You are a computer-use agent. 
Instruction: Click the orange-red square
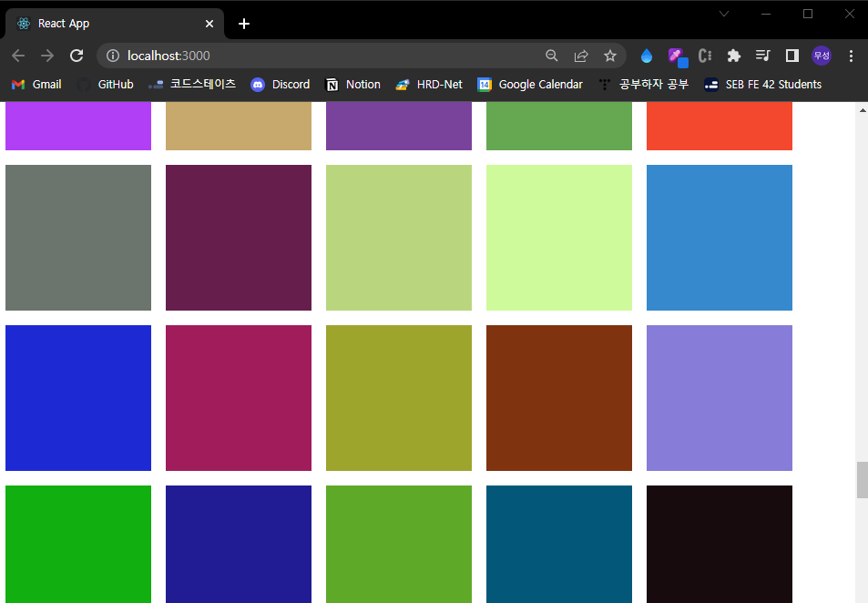coord(720,126)
